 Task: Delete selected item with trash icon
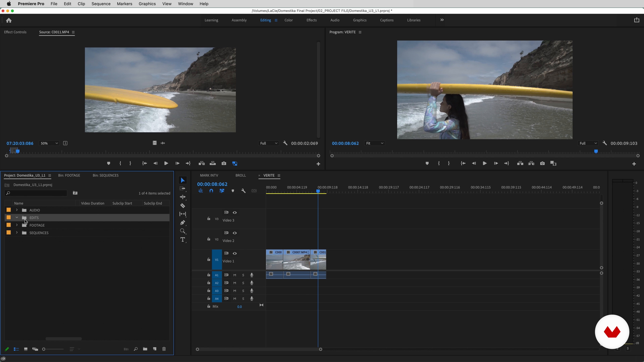point(164,349)
